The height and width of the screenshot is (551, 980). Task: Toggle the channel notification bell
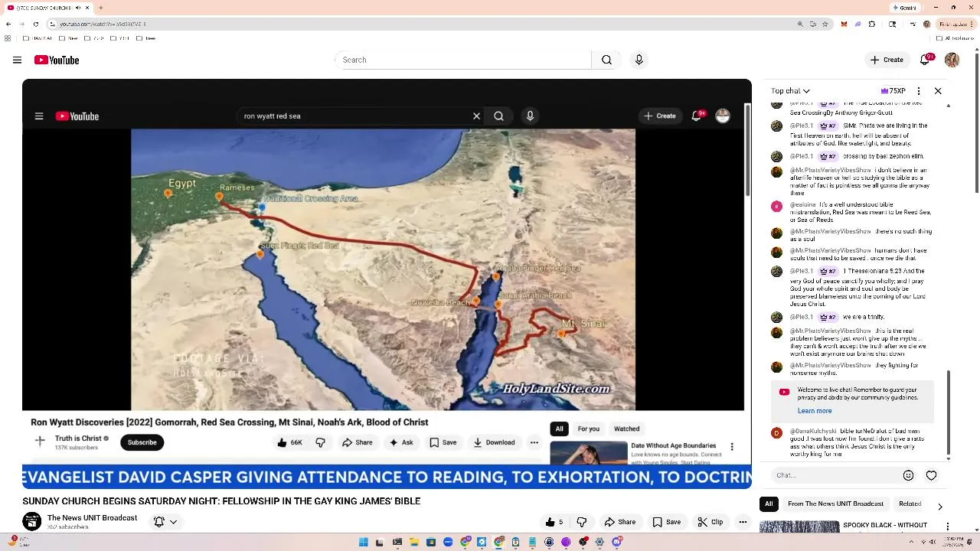pos(159,522)
